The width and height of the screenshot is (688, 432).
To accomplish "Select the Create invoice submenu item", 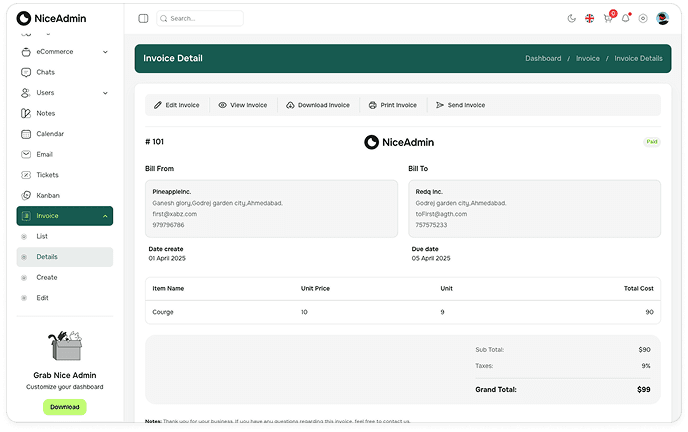I will coord(46,277).
